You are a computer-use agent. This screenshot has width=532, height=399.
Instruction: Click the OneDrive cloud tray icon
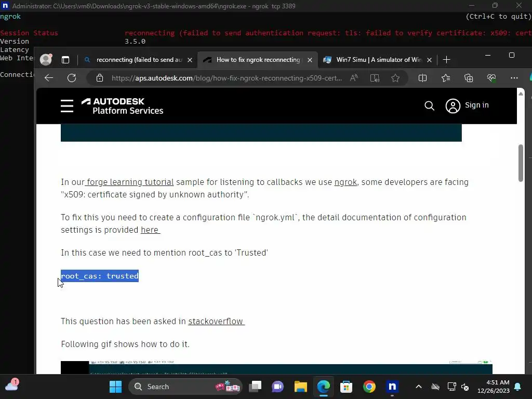(x=435, y=387)
